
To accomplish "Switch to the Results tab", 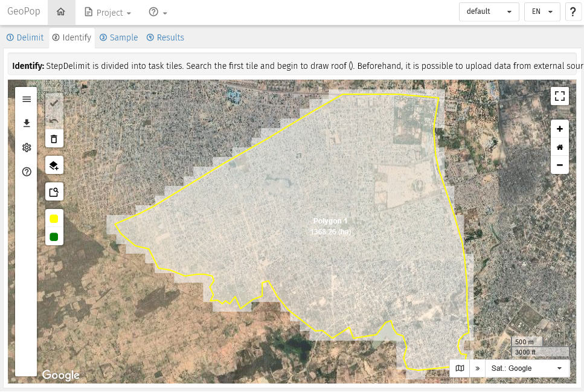I will click(165, 37).
